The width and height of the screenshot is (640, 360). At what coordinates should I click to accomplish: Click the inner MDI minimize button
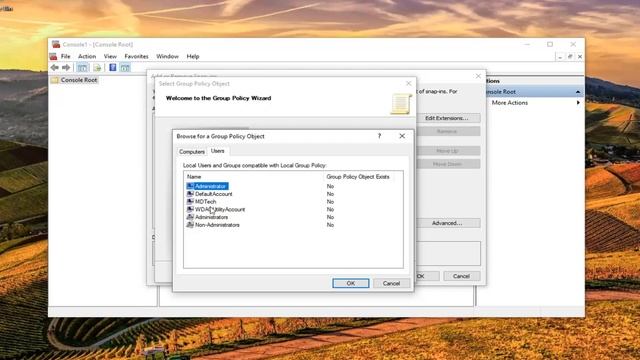click(x=560, y=57)
